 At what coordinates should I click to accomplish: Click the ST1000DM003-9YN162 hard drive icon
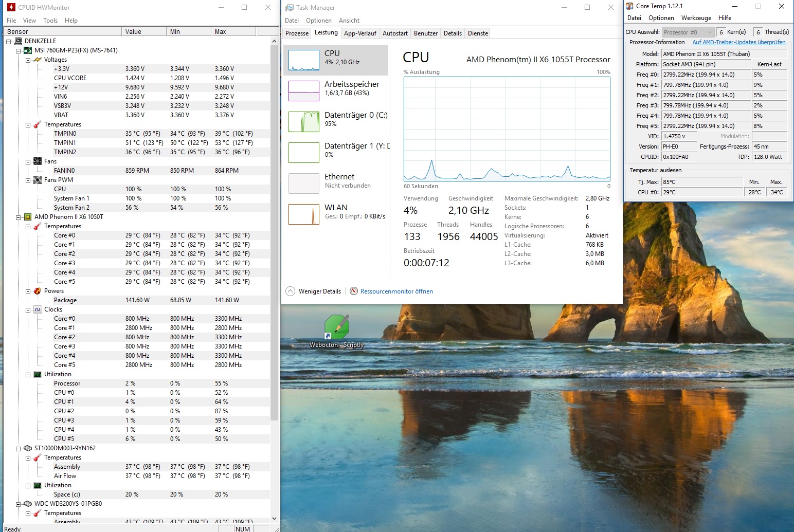click(28, 448)
